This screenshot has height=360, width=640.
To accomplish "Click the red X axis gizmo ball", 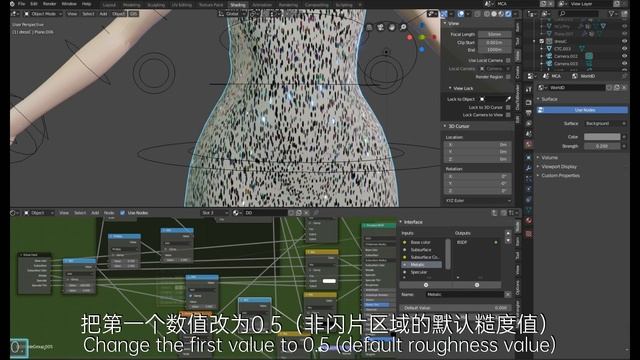I will tap(409, 38).
